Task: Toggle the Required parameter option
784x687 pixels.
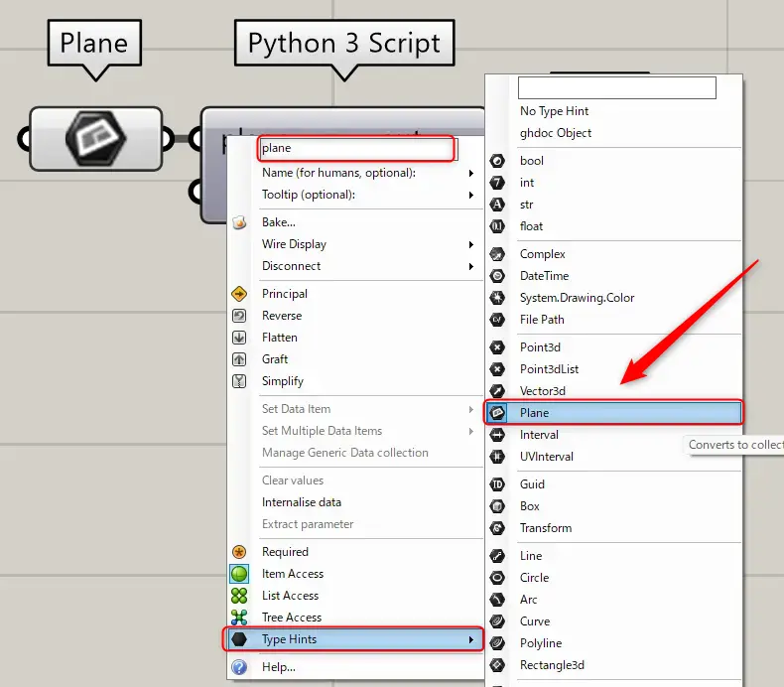Action: click(285, 552)
